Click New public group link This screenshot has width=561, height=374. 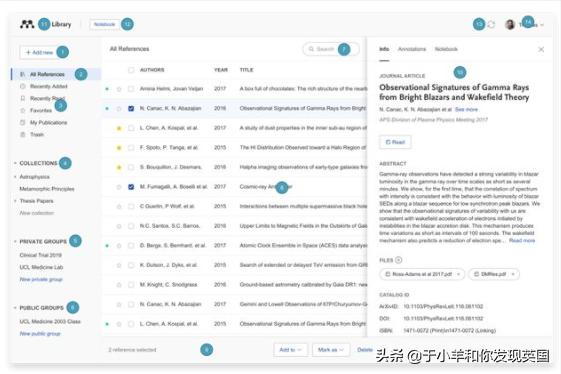pos(40,334)
